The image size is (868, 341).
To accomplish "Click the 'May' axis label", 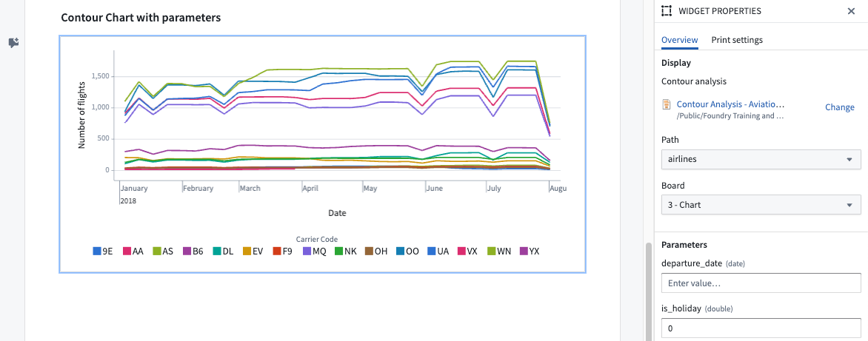I will (370, 189).
